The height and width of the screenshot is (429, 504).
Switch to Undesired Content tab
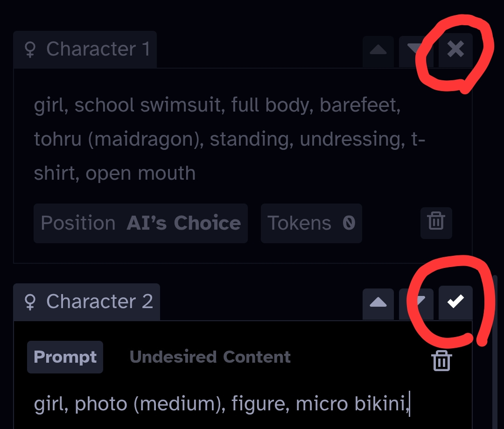click(210, 357)
